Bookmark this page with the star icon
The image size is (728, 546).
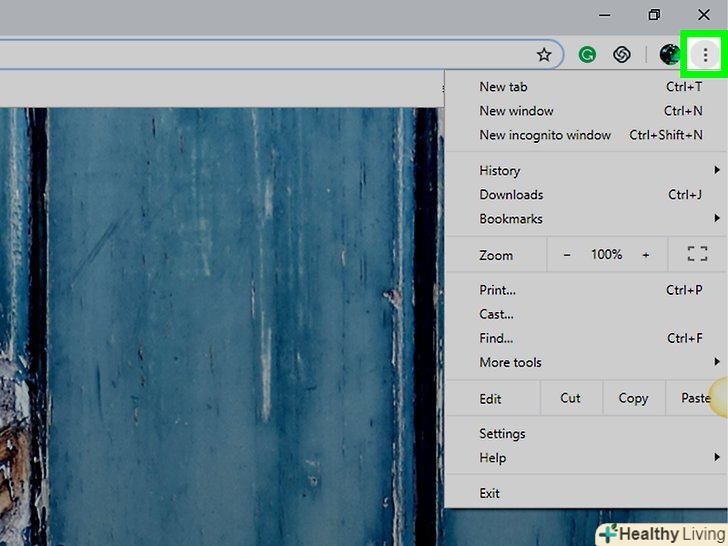click(x=544, y=55)
